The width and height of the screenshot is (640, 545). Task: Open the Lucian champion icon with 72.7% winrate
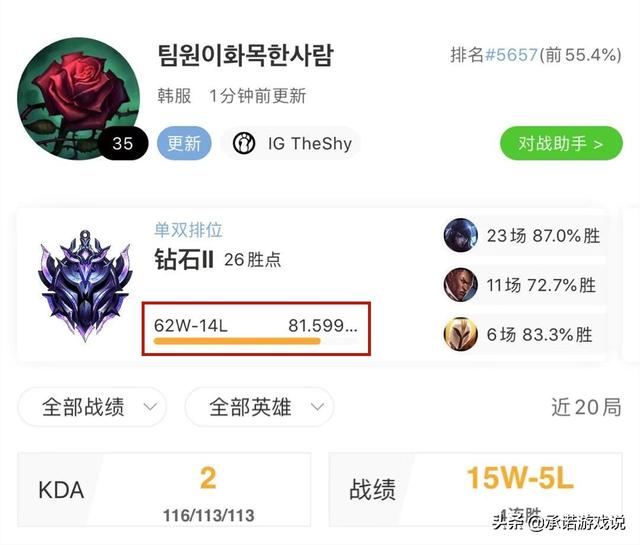tap(460, 285)
